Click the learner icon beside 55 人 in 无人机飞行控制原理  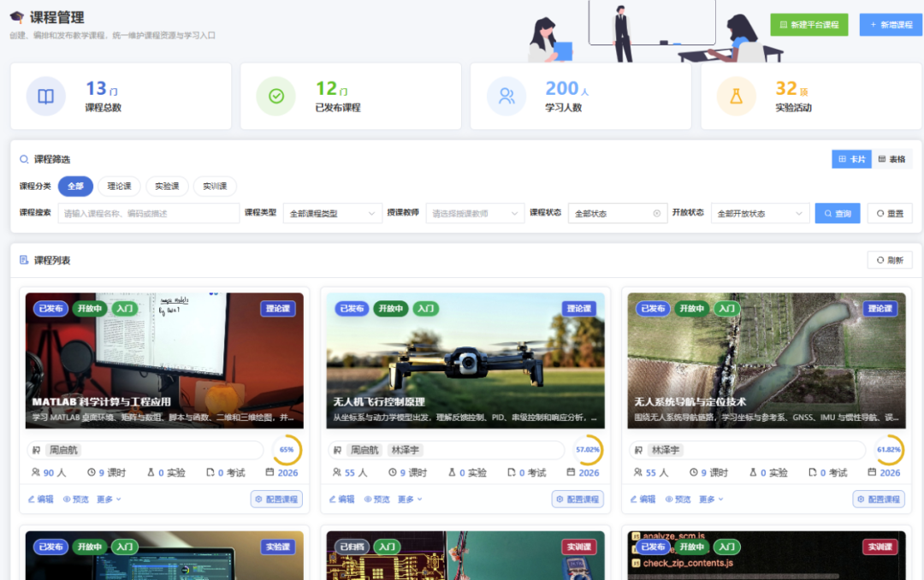[337, 473]
